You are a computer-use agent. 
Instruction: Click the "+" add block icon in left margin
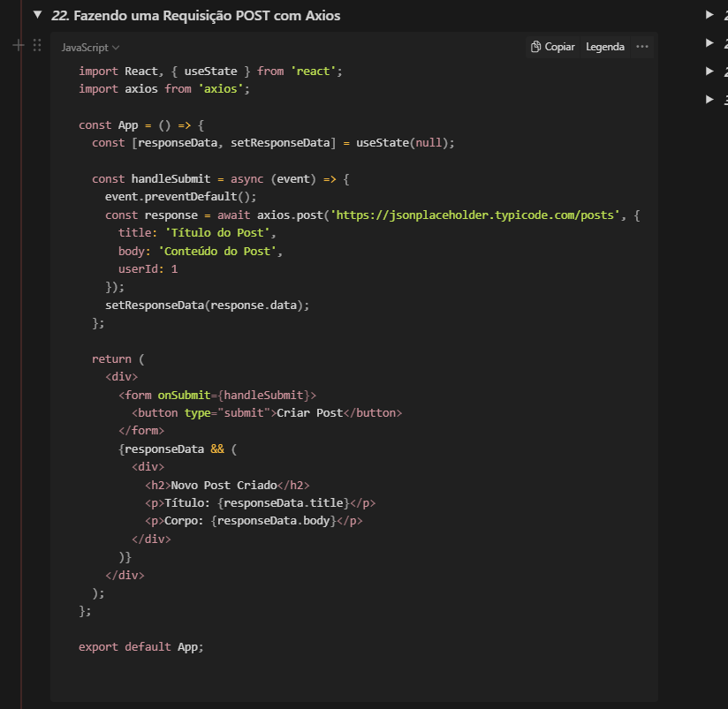(x=17, y=45)
